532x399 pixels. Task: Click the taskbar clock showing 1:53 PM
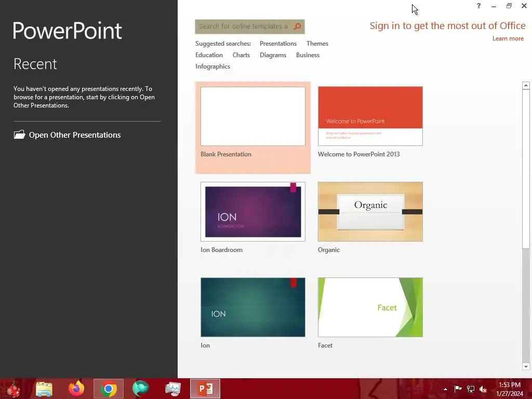510,385
